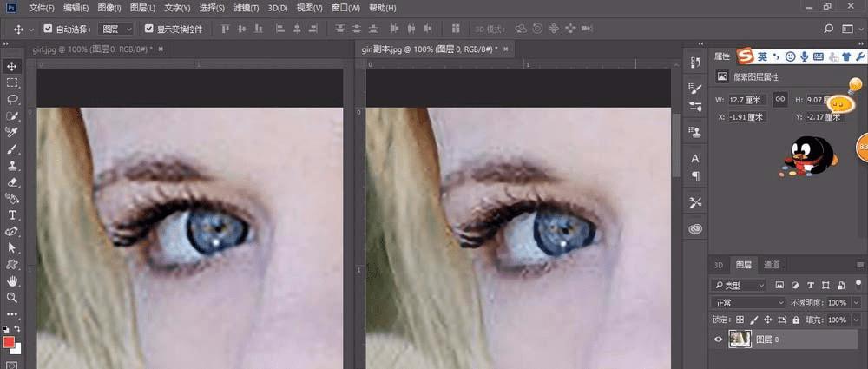The image size is (868, 369).
Task: Select the Path Selection arrow tool
Action: coord(11,247)
